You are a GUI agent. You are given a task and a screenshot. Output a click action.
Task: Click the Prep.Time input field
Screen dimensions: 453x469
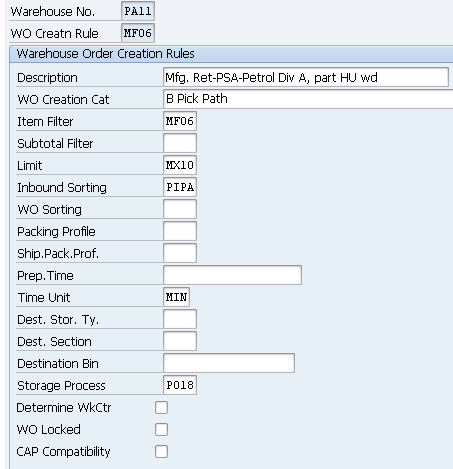coord(232,275)
